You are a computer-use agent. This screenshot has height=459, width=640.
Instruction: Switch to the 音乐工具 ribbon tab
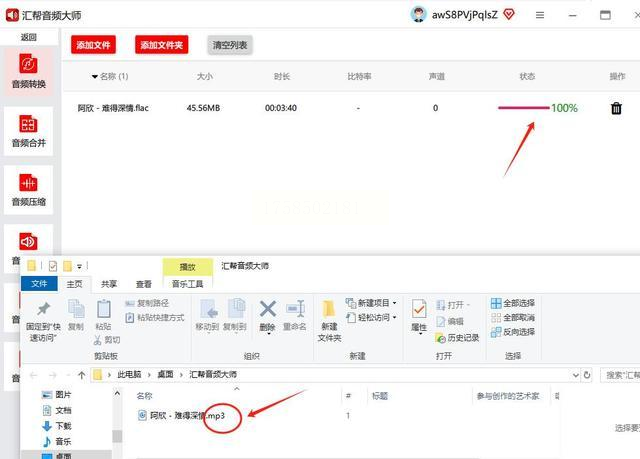(x=187, y=284)
